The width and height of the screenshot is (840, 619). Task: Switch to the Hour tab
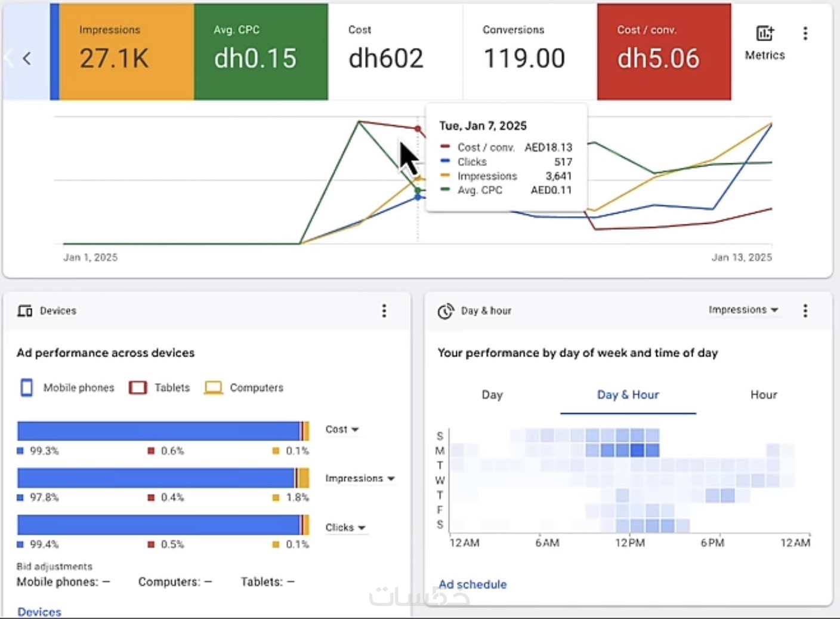coord(764,395)
